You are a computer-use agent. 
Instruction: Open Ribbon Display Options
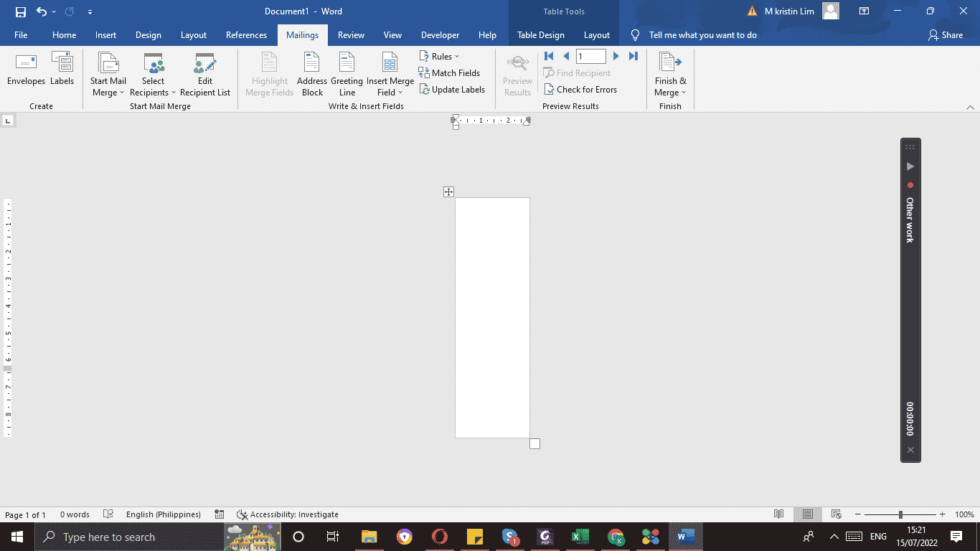coord(864,11)
